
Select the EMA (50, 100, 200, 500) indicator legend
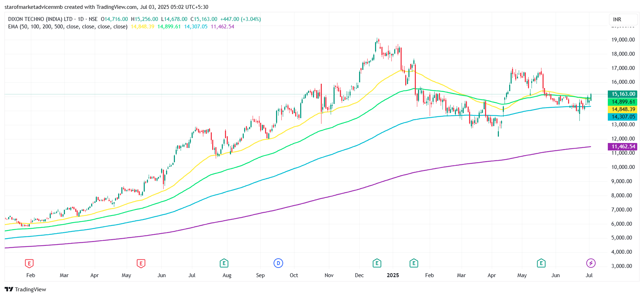pos(68,27)
